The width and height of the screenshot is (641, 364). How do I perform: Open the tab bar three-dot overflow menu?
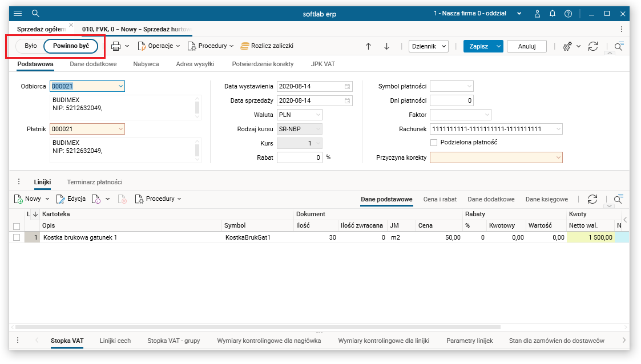pos(622,29)
